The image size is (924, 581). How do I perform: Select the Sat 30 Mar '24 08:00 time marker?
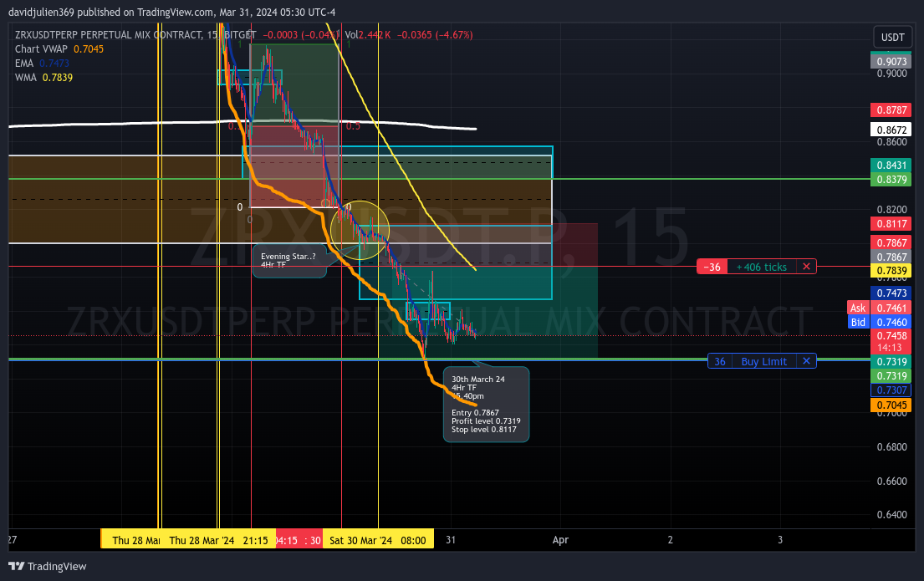click(x=378, y=540)
